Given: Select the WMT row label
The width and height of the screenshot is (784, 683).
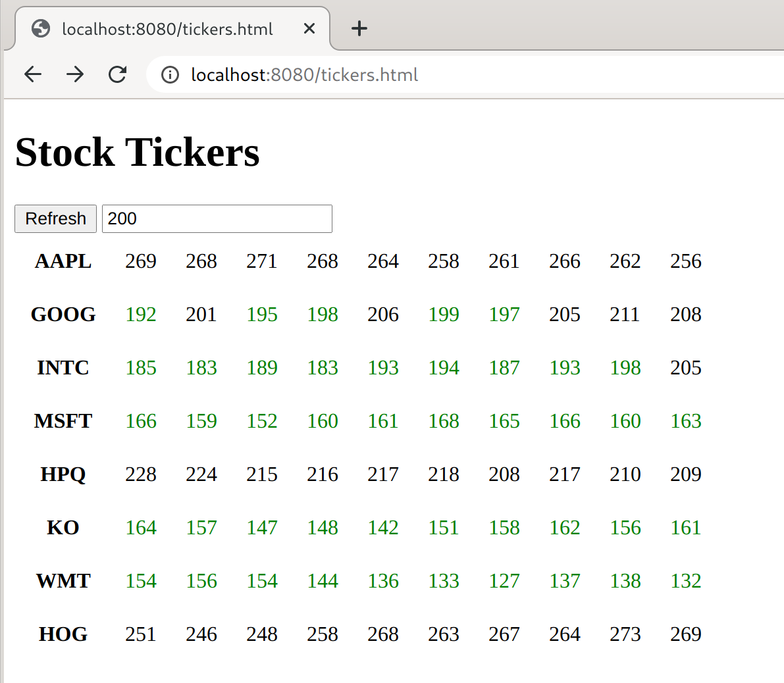Looking at the screenshot, I should (63, 580).
